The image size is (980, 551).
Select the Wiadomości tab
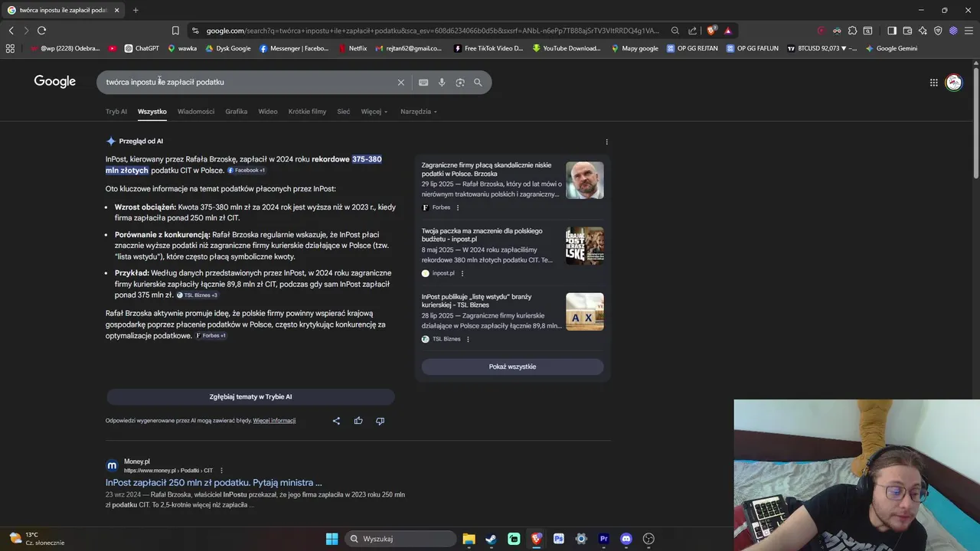click(196, 112)
